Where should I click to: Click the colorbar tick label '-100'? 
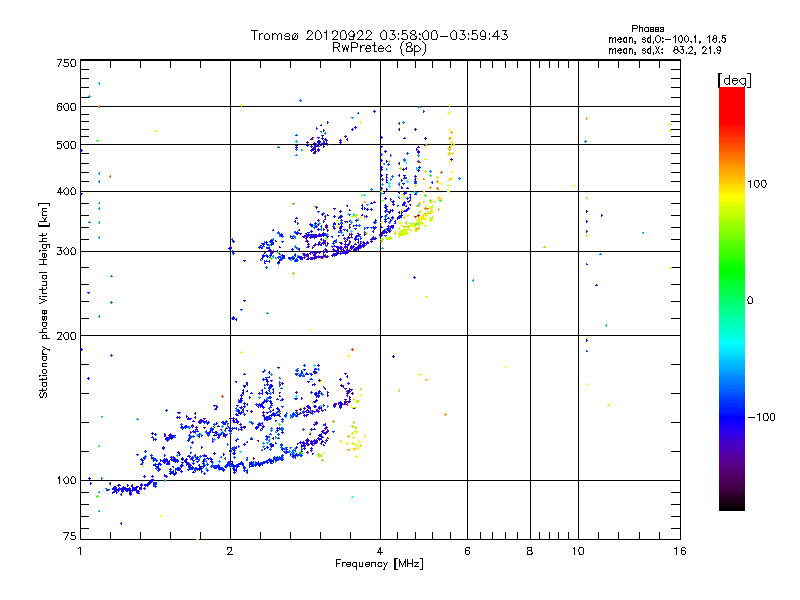[x=761, y=417]
